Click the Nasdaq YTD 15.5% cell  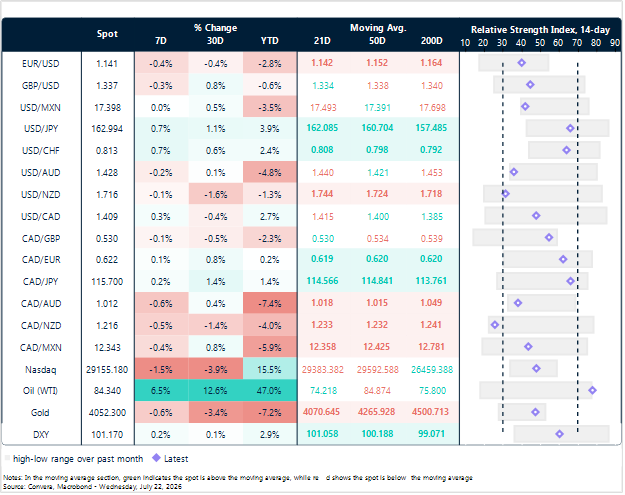coord(270,370)
